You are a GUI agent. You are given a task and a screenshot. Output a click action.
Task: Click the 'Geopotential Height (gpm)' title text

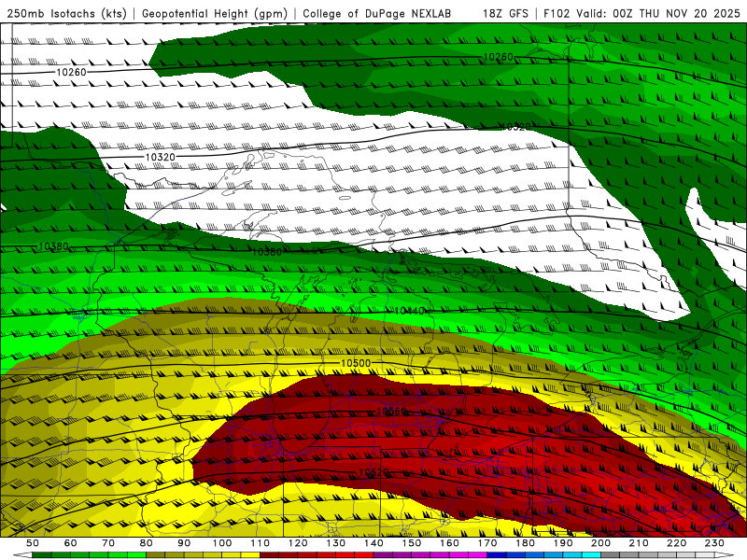(215, 13)
